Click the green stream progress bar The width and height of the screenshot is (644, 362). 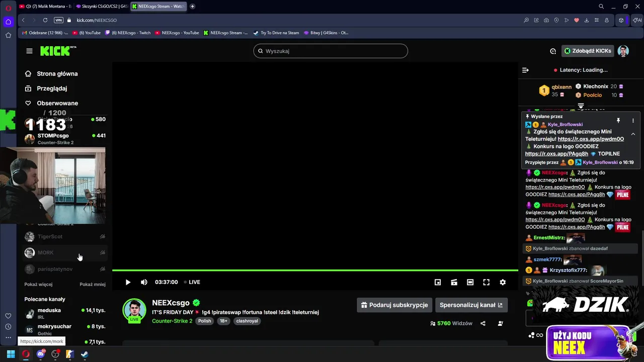[x=315, y=270]
